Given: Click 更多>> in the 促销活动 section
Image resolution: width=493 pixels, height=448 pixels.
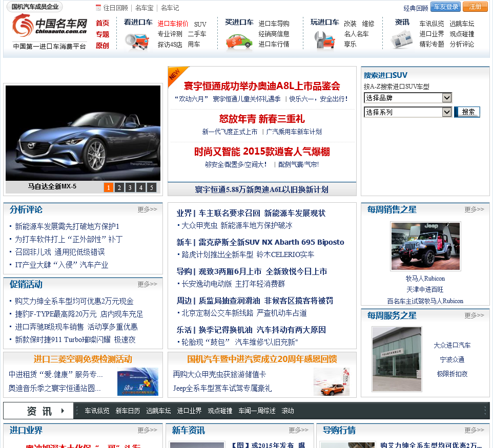Looking at the screenshot, I should point(147,284).
